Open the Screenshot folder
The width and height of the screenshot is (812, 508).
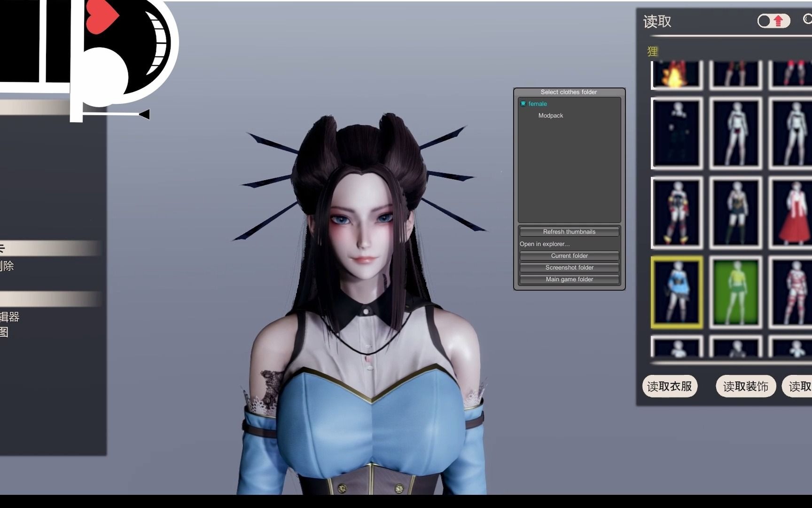pos(569,268)
